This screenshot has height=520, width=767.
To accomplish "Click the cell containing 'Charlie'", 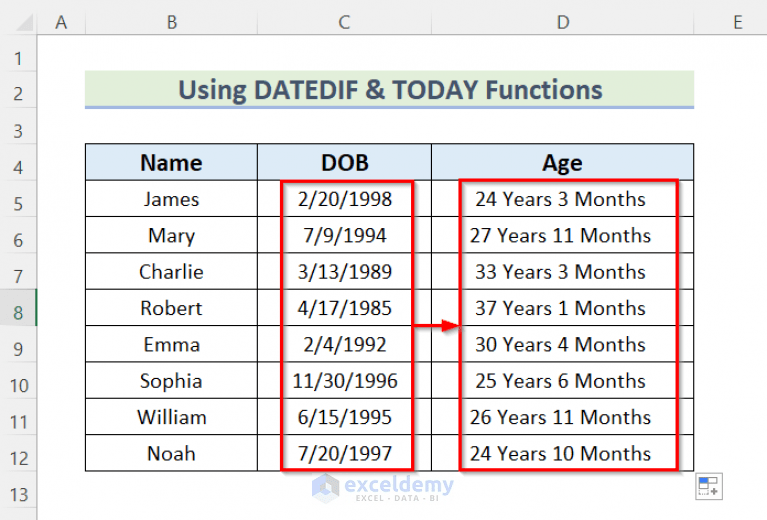I will (171, 271).
